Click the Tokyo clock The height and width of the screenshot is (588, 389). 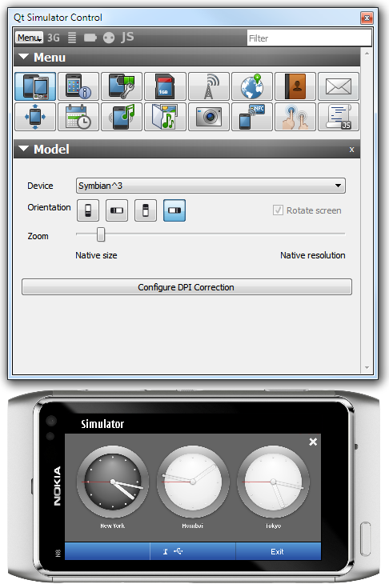click(273, 482)
